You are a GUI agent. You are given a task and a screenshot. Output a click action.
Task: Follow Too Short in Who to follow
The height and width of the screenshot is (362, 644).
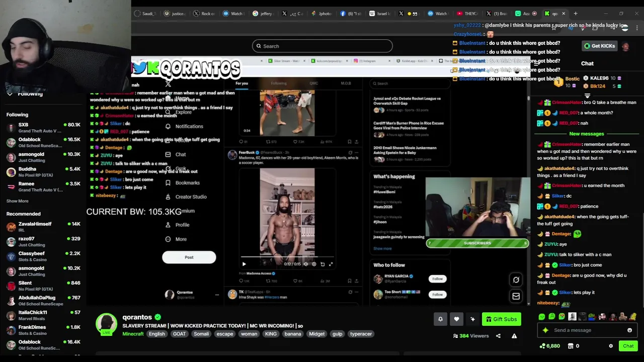[x=437, y=294]
